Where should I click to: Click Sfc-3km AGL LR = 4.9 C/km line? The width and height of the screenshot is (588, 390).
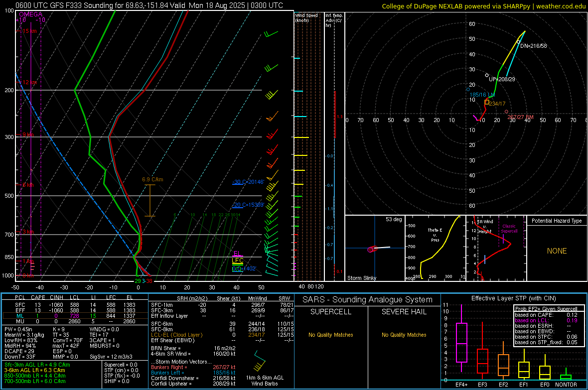pos(37,365)
